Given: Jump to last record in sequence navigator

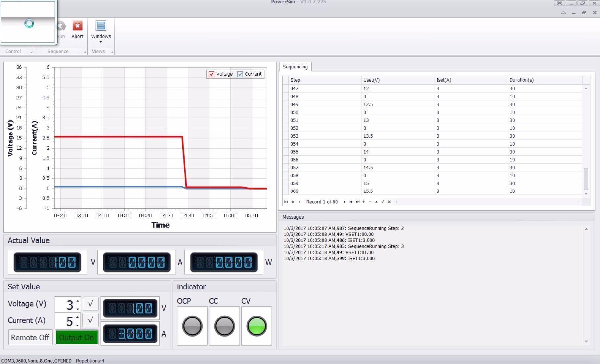Looking at the screenshot, I should [x=357, y=201].
